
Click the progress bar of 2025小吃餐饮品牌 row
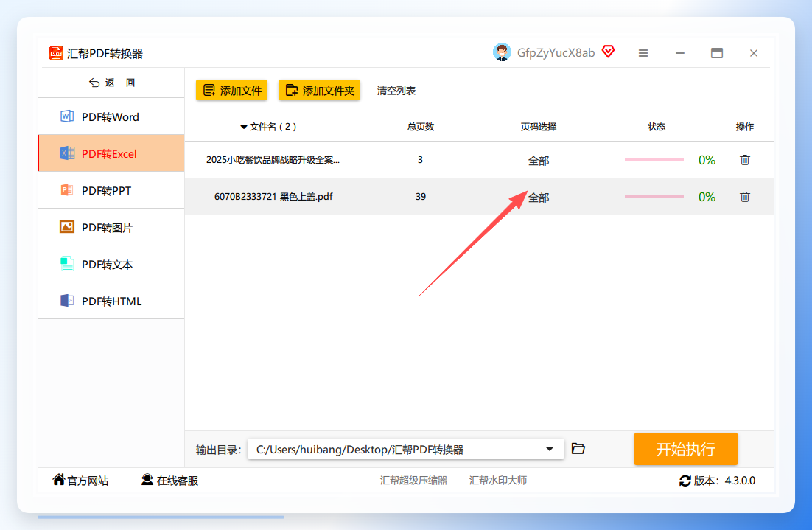pos(654,159)
